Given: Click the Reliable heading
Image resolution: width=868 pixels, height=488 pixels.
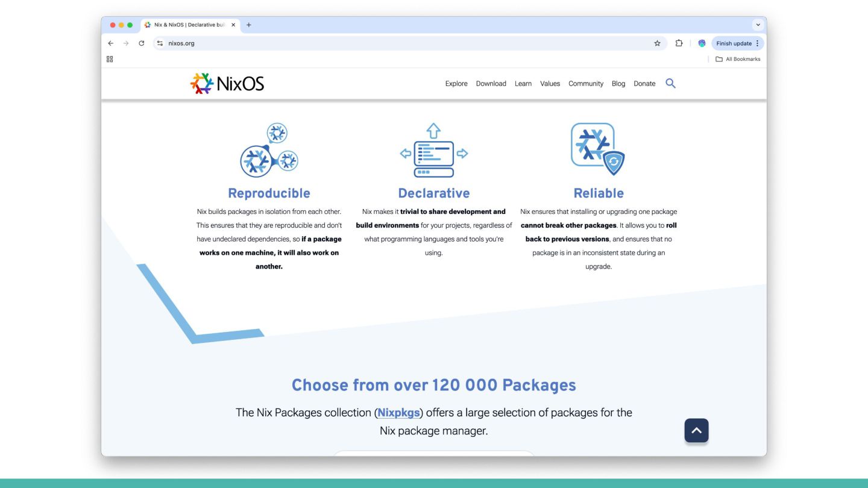Looking at the screenshot, I should [599, 193].
